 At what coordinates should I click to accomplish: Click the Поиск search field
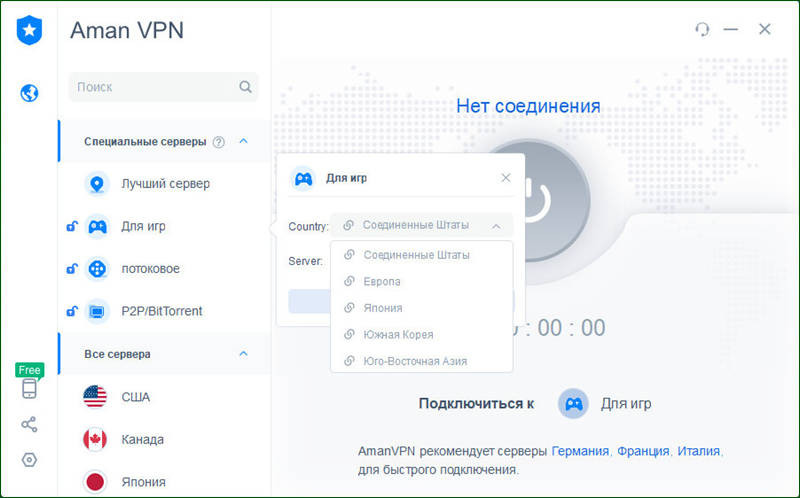click(x=163, y=87)
